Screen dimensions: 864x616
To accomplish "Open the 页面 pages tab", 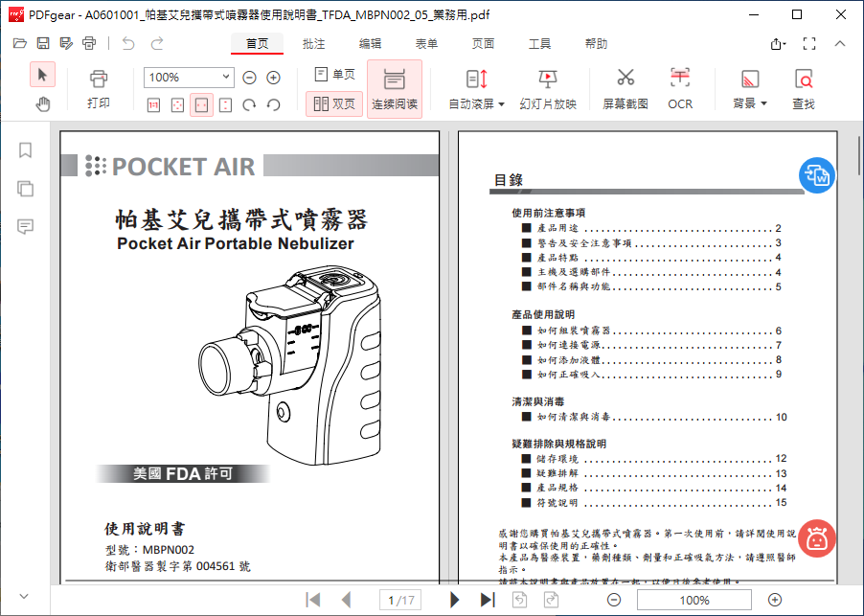I will click(483, 43).
